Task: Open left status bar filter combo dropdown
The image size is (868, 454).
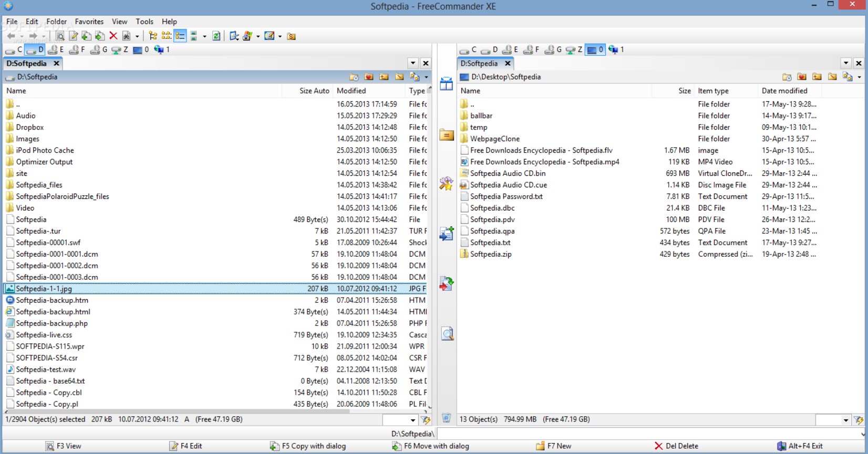Action: pyautogui.click(x=413, y=420)
